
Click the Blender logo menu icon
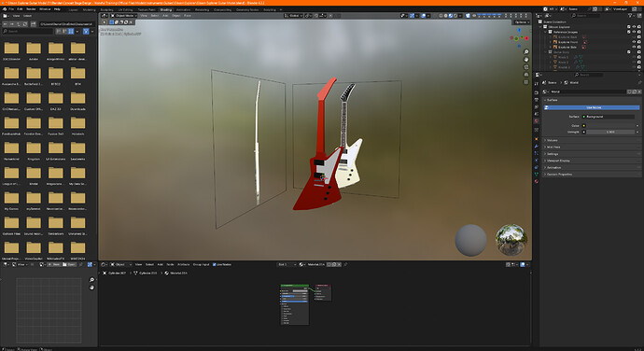pos(5,9)
